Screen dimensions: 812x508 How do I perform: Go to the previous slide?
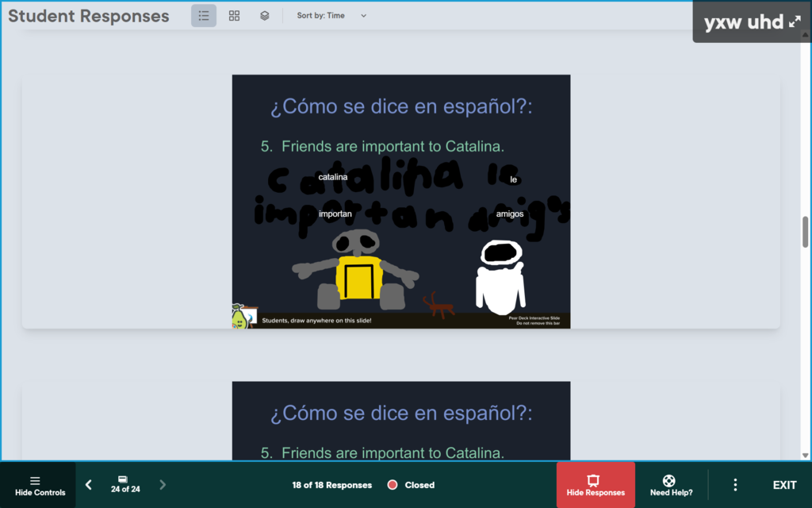tap(89, 485)
